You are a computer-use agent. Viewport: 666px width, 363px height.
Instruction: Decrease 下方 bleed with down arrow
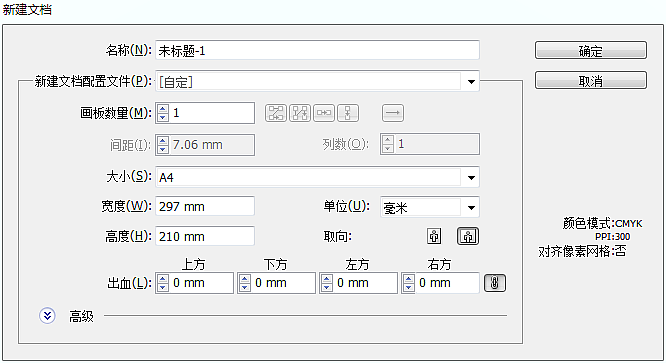245,287
